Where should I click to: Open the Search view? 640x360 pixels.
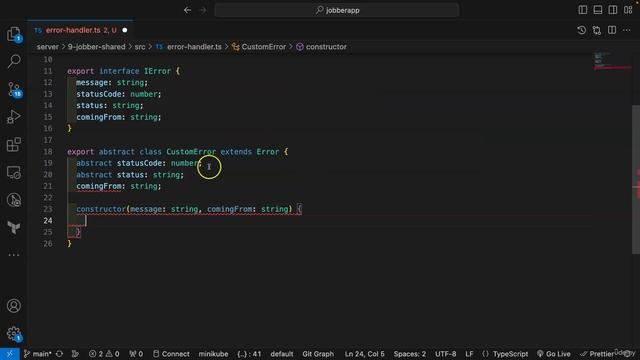click(14, 61)
